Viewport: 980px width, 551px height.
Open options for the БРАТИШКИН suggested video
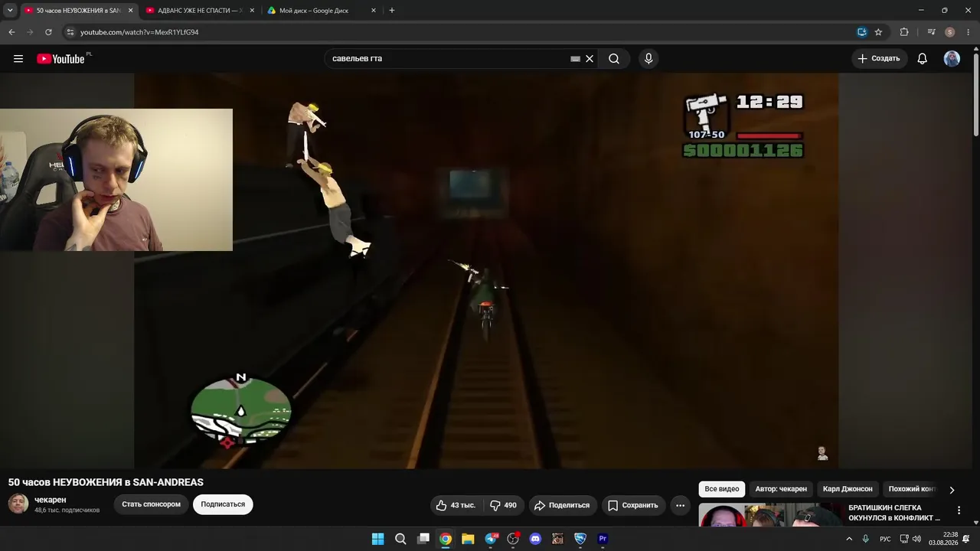pyautogui.click(x=959, y=510)
